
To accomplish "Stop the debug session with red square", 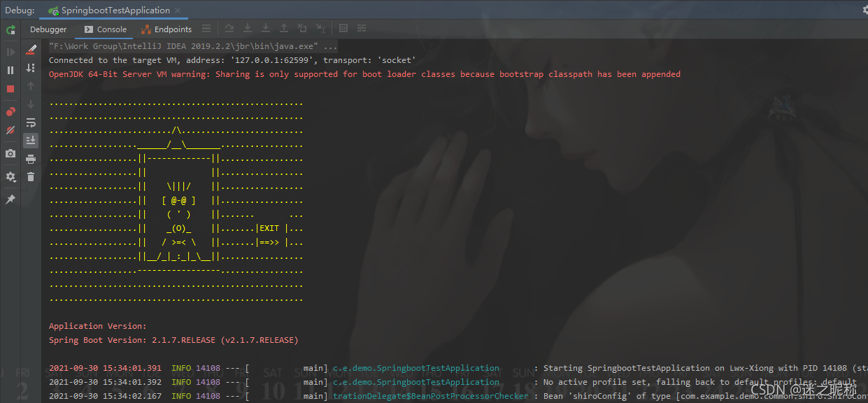I will (10, 89).
